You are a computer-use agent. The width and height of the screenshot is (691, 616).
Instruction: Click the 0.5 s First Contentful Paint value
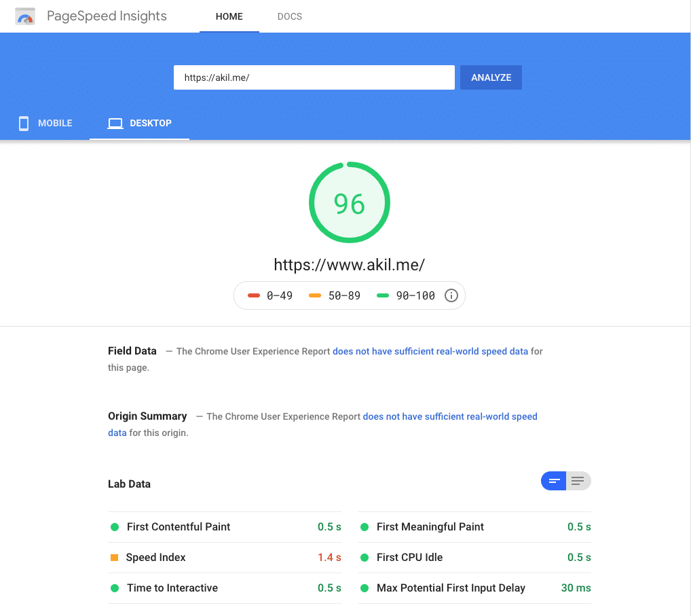pyautogui.click(x=329, y=527)
